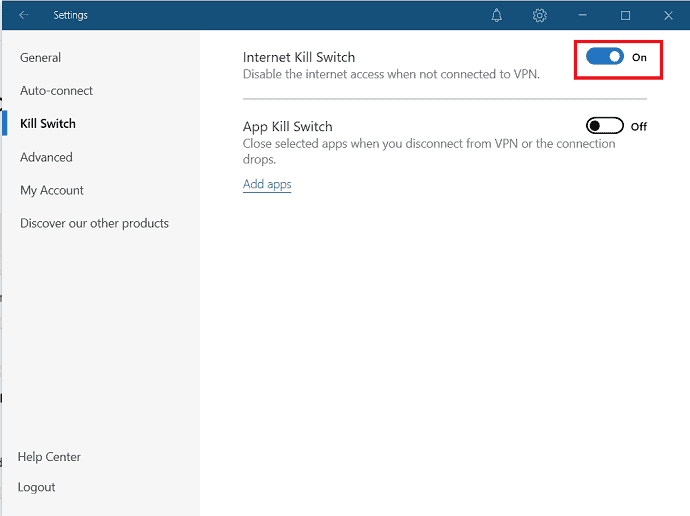This screenshot has height=516, width=690.
Task: Enable the App Kill Switch toggle
Action: [x=605, y=126]
